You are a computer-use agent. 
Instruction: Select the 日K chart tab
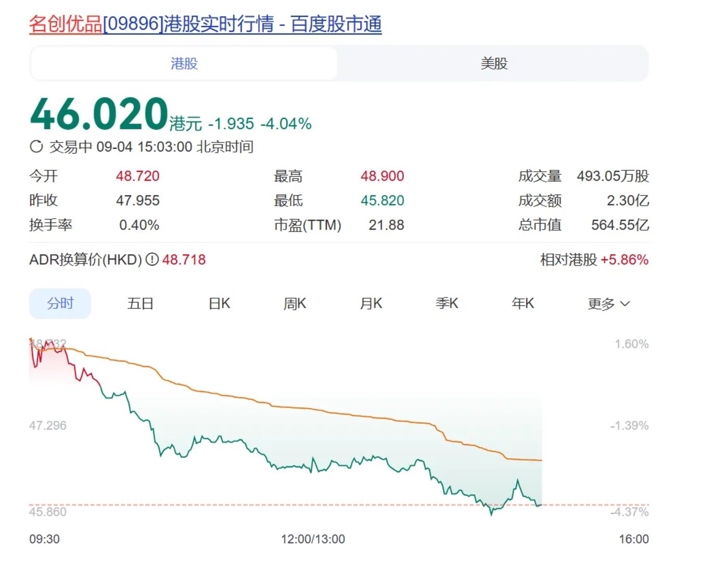coord(219,303)
